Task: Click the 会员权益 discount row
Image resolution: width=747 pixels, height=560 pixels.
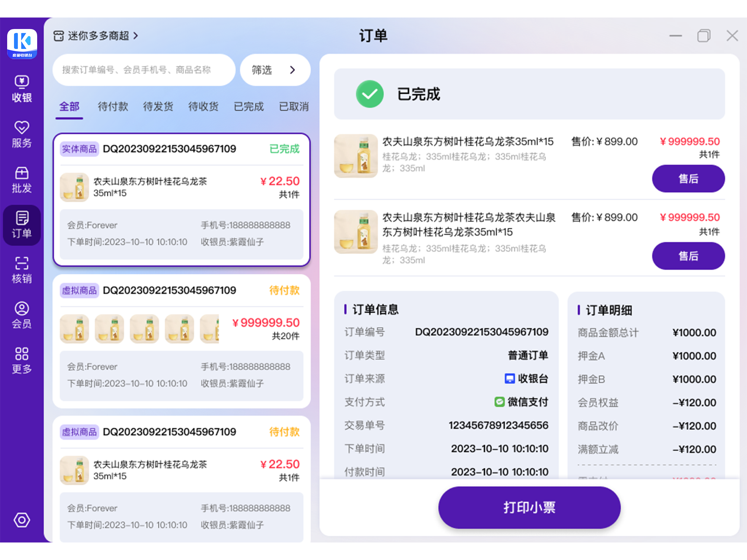Action: pyautogui.click(x=647, y=402)
